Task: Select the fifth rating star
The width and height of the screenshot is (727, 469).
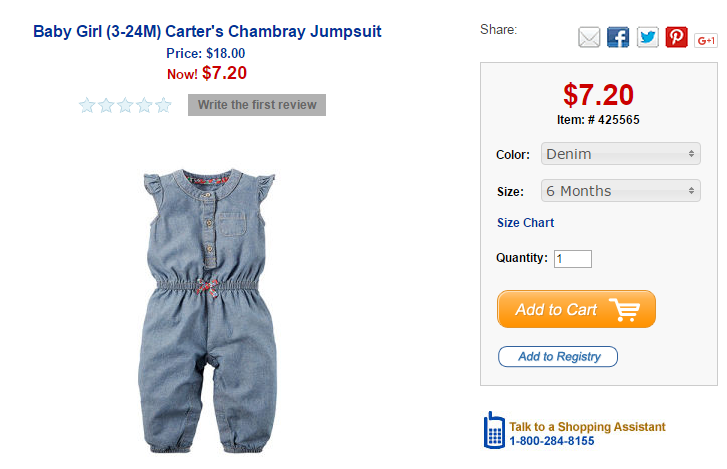Action: point(163,105)
